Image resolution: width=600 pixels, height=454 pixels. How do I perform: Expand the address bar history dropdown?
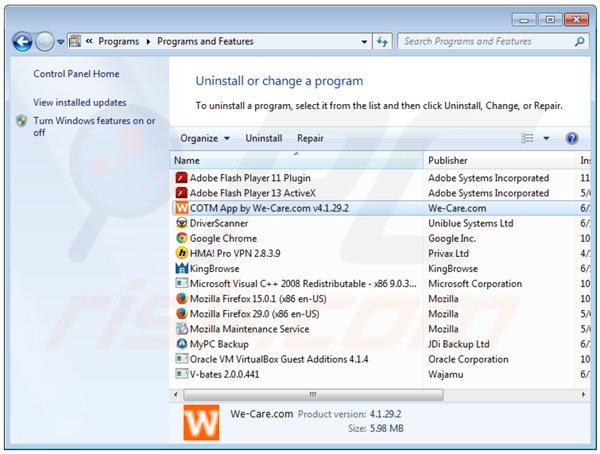click(364, 42)
